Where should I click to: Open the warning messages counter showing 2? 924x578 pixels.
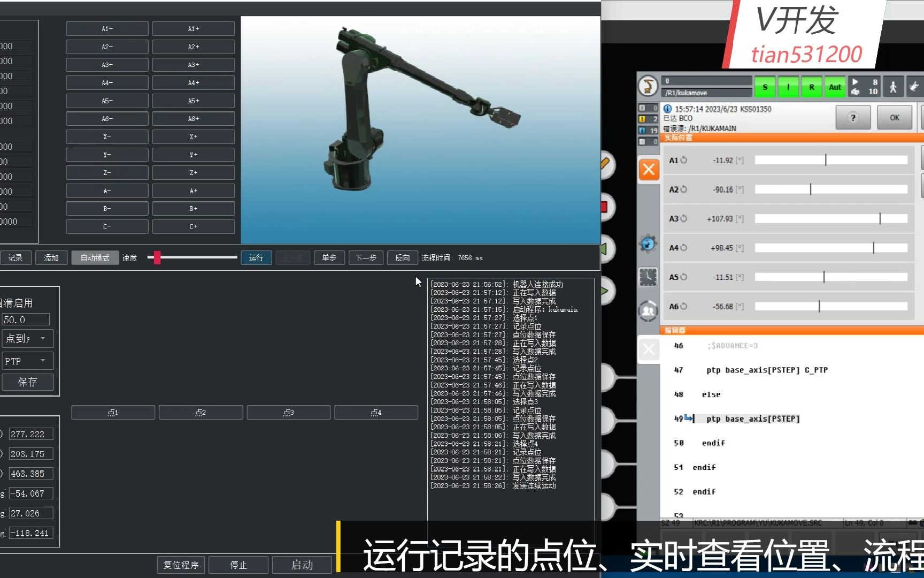[648, 119]
